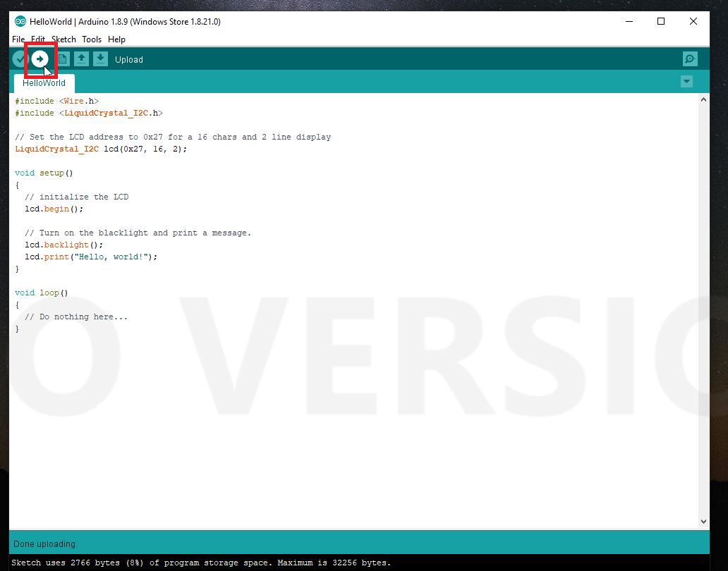Viewport: 728px width, 571px height.
Task: Click the '#include <LiquidCrystal_I2C.h>' line
Action: tap(89, 113)
